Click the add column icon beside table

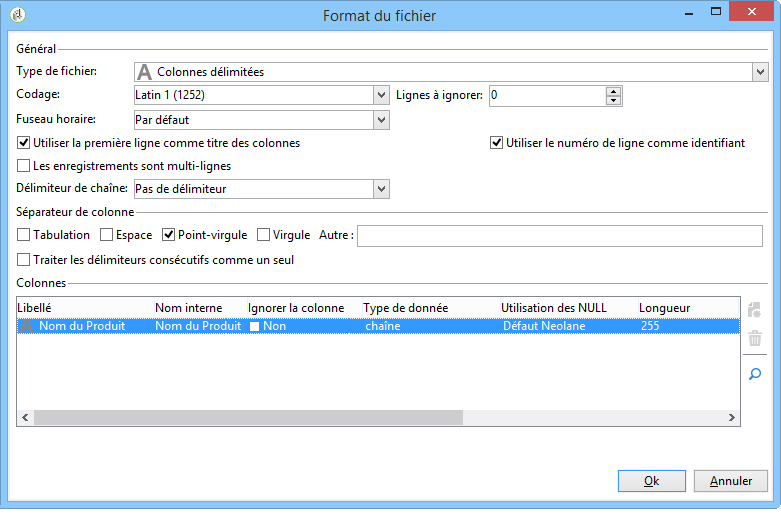click(755, 310)
